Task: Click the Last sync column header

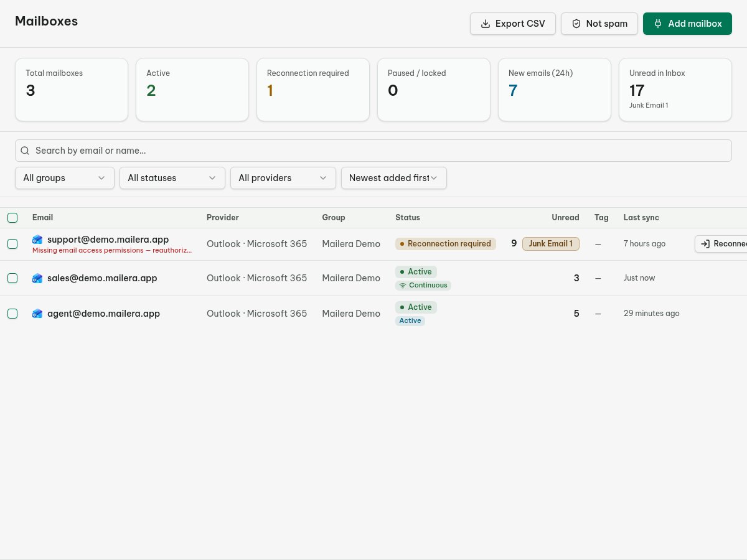Action: [641, 218]
